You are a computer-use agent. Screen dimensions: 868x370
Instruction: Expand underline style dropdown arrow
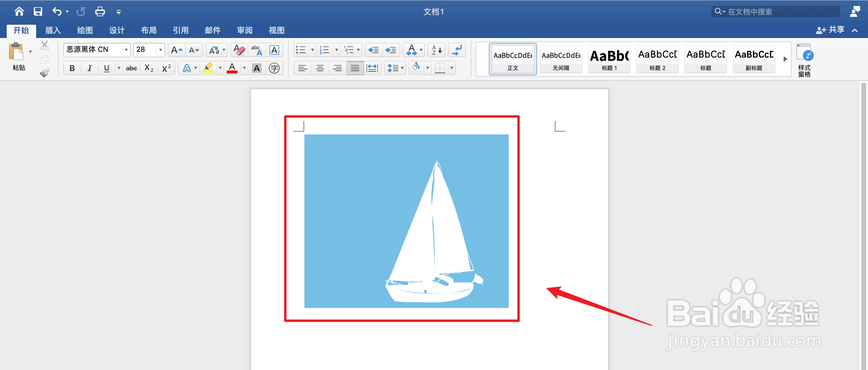coord(119,68)
